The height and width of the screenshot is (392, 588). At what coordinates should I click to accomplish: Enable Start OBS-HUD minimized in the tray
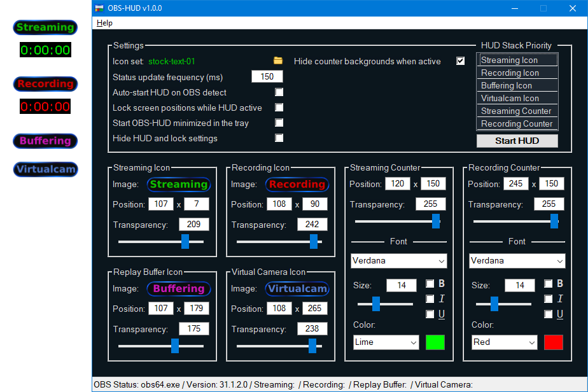279,123
